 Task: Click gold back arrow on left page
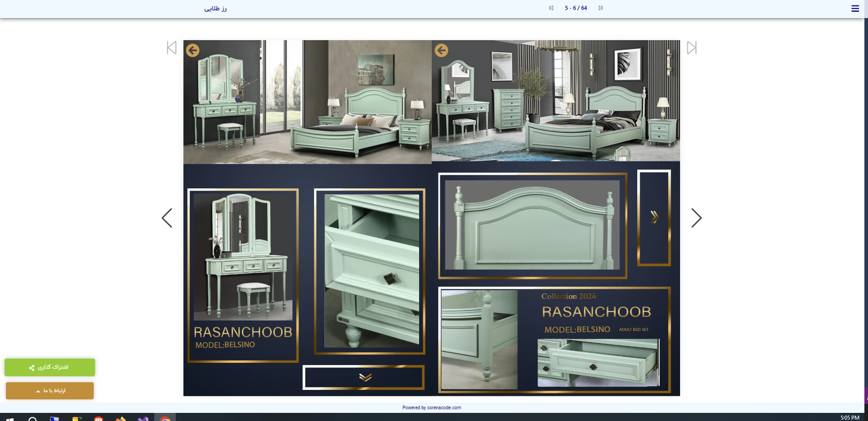pos(193,50)
